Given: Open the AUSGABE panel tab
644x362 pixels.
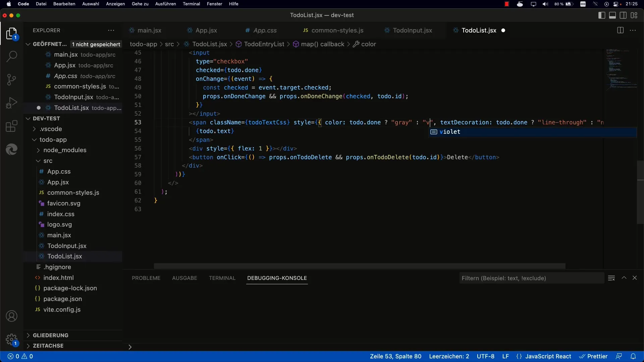Looking at the screenshot, I should [x=184, y=278].
